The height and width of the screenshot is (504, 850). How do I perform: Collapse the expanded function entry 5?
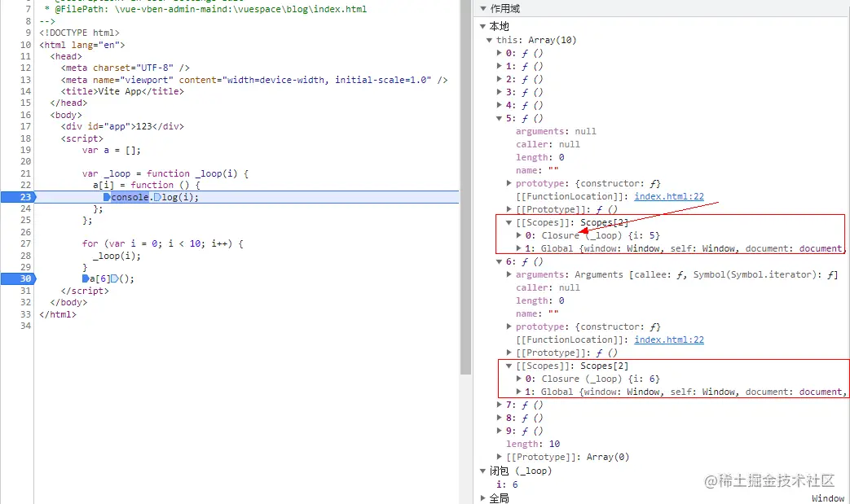tap(500, 118)
